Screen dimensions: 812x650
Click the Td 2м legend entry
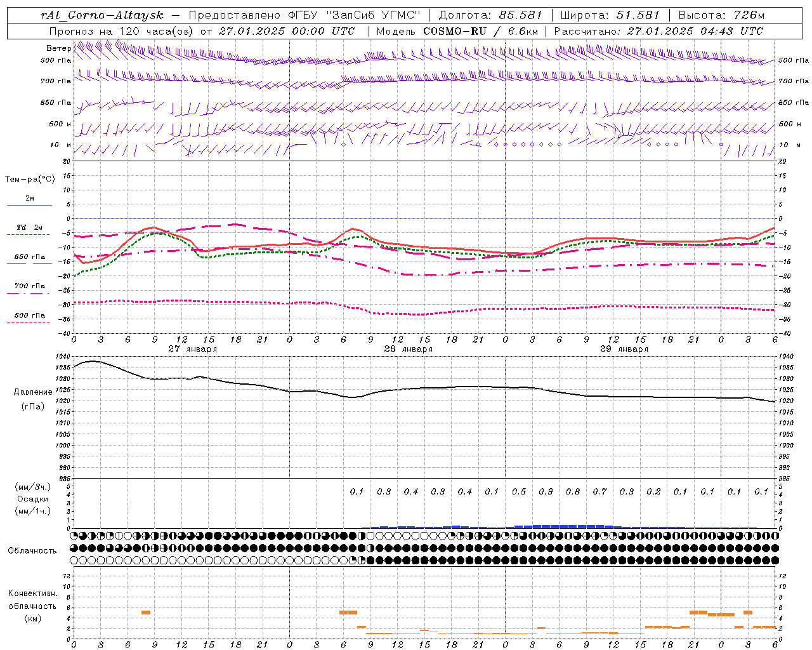click(x=29, y=227)
